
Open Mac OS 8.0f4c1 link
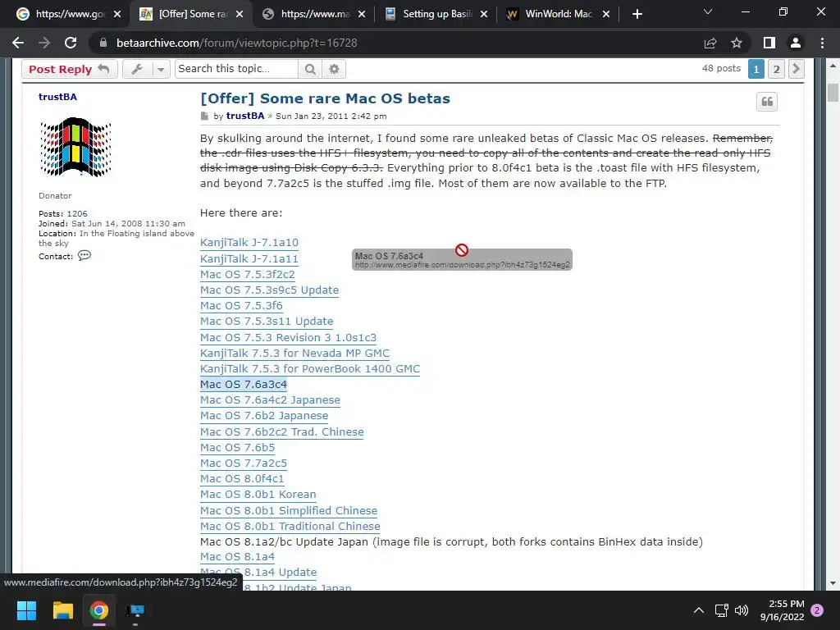click(x=242, y=478)
